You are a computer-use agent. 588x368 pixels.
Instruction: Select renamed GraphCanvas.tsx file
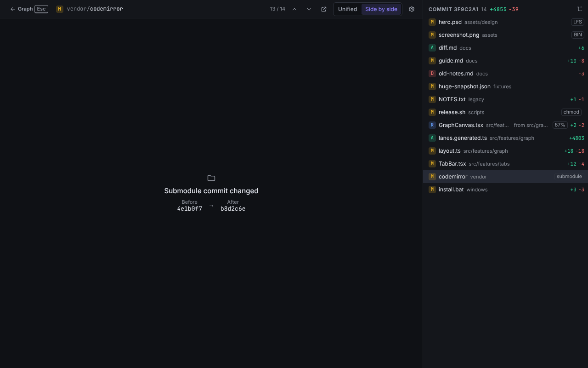click(x=505, y=125)
